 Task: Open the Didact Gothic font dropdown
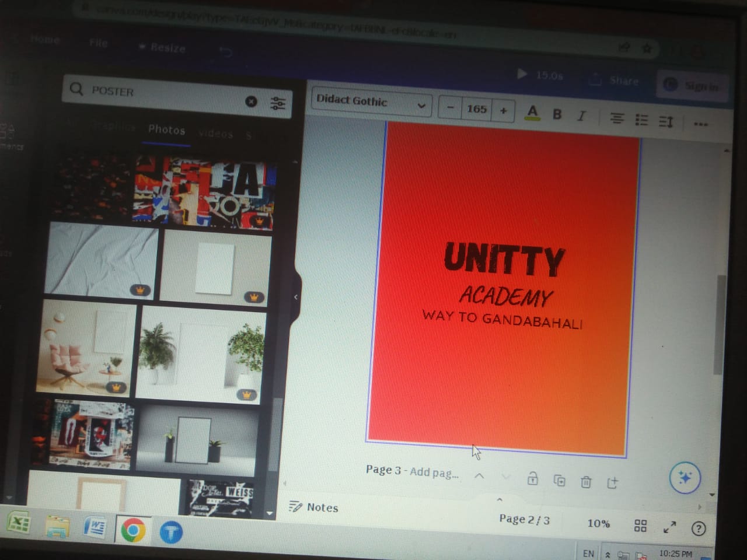tap(371, 102)
